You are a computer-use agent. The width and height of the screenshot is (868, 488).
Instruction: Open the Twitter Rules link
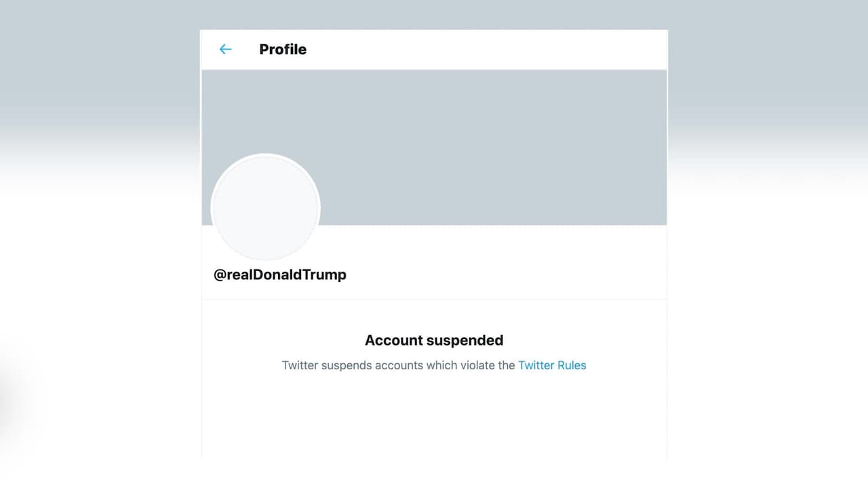pyautogui.click(x=552, y=365)
